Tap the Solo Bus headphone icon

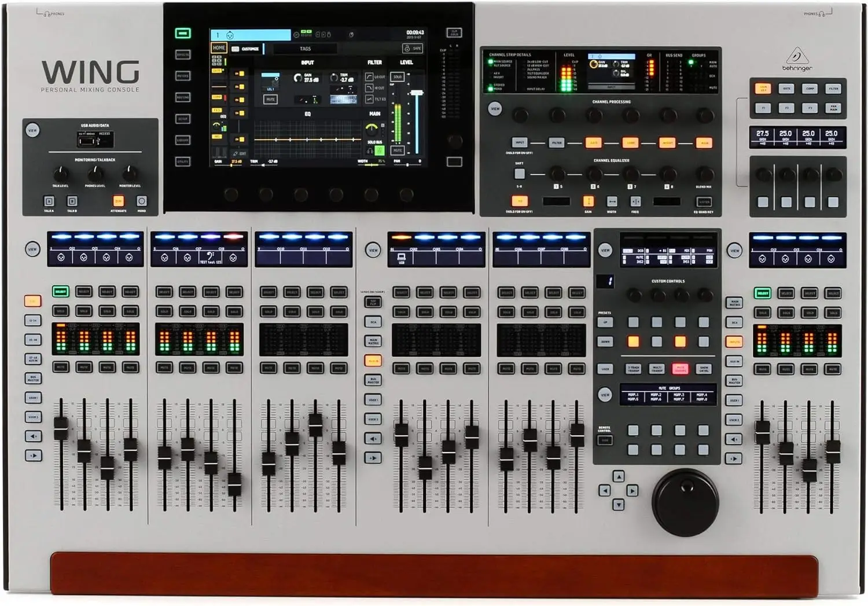click(370, 150)
